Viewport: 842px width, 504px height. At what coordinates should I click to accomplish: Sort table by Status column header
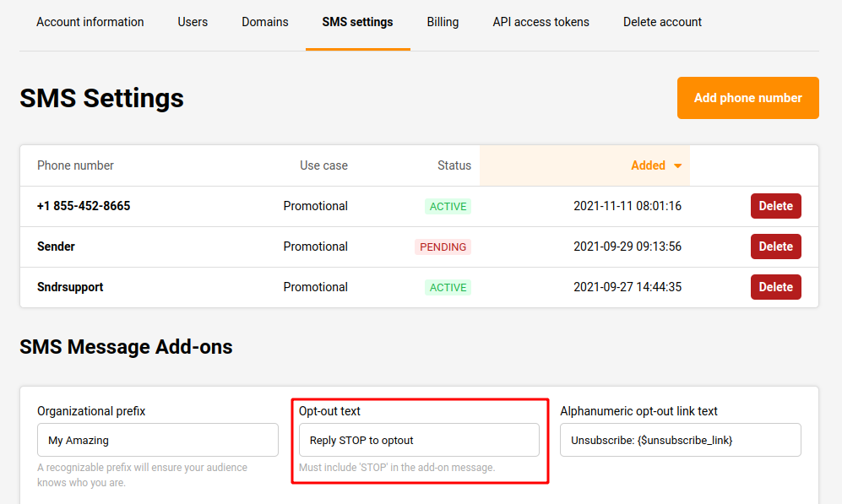(454, 165)
